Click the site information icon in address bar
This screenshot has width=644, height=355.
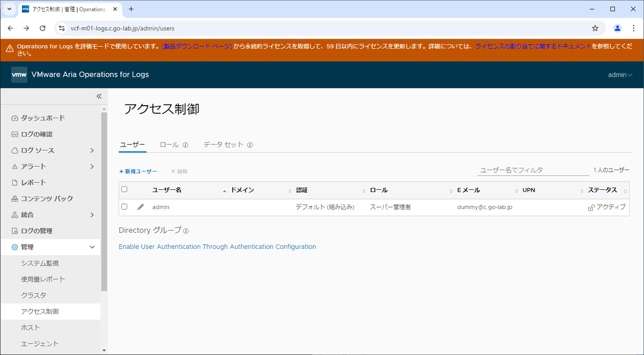pyautogui.click(x=62, y=28)
